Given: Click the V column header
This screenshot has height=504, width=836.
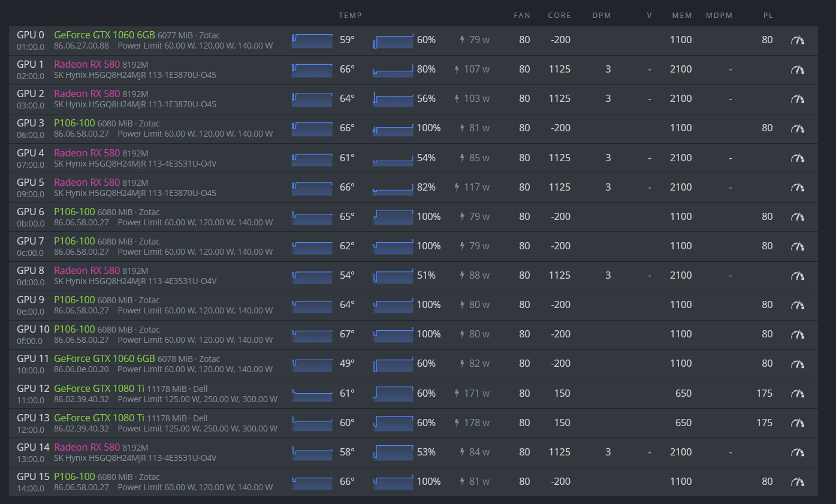Looking at the screenshot, I should [x=649, y=16].
